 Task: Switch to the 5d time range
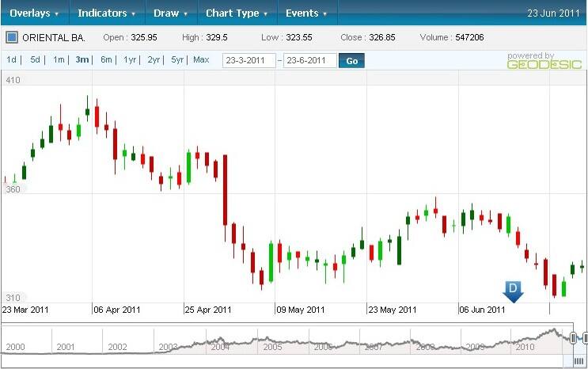35,60
